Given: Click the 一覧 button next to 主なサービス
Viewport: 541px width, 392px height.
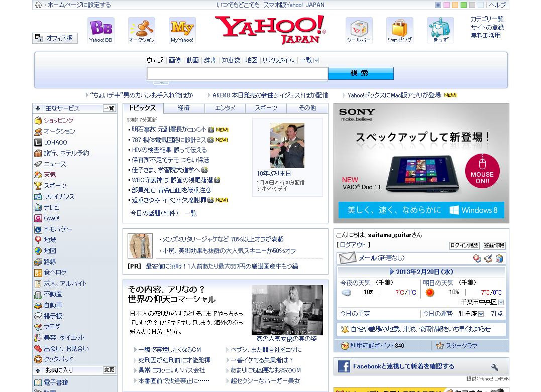Looking at the screenshot, I should (x=110, y=108).
